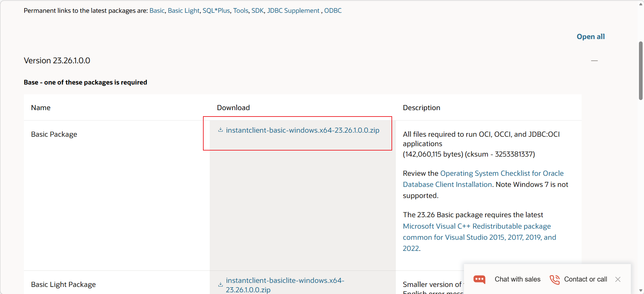
Task: Download instantclient-basiclite-windows.x64 zip file
Action: point(285,285)
